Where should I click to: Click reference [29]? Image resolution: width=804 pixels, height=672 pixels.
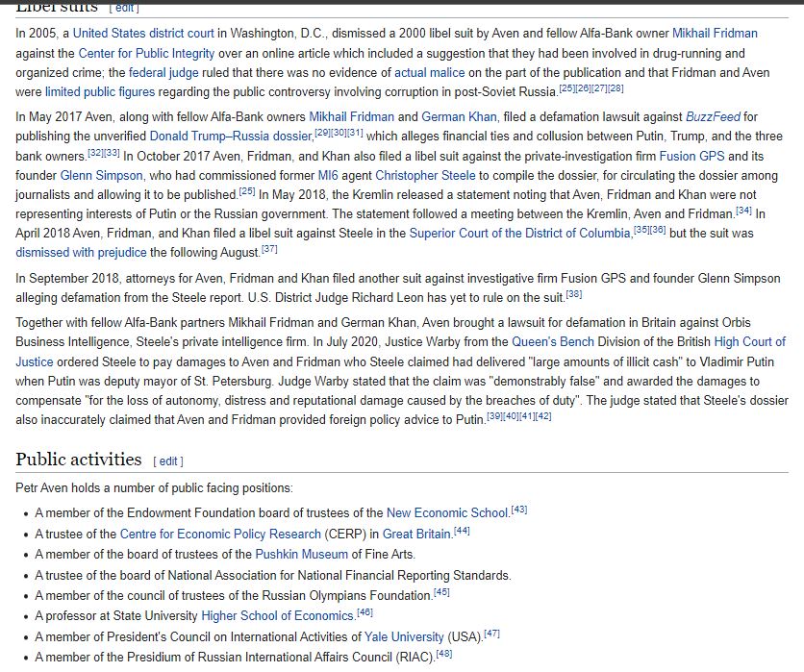point(322,133)
